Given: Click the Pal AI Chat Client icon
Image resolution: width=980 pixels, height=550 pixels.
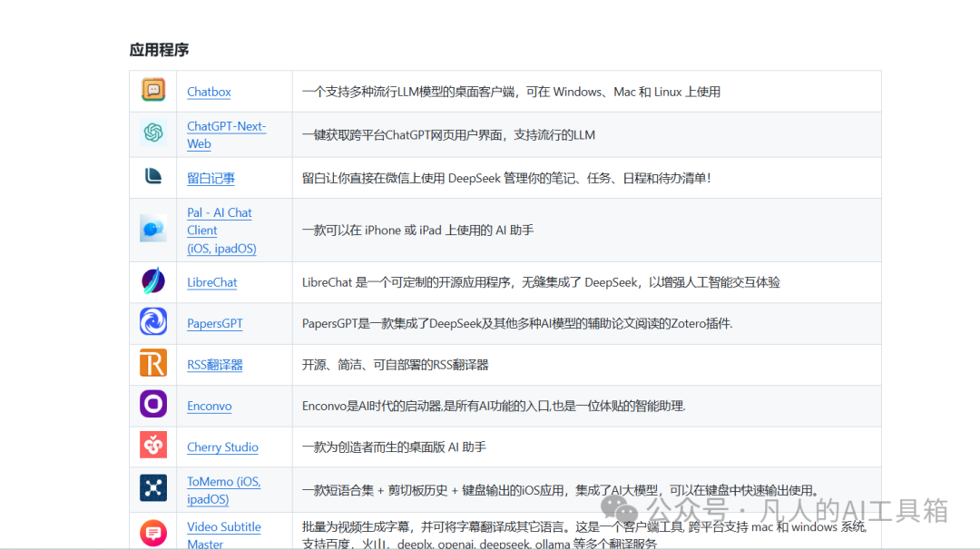Looking at the screenshot, I should click(x=153, y=228).
